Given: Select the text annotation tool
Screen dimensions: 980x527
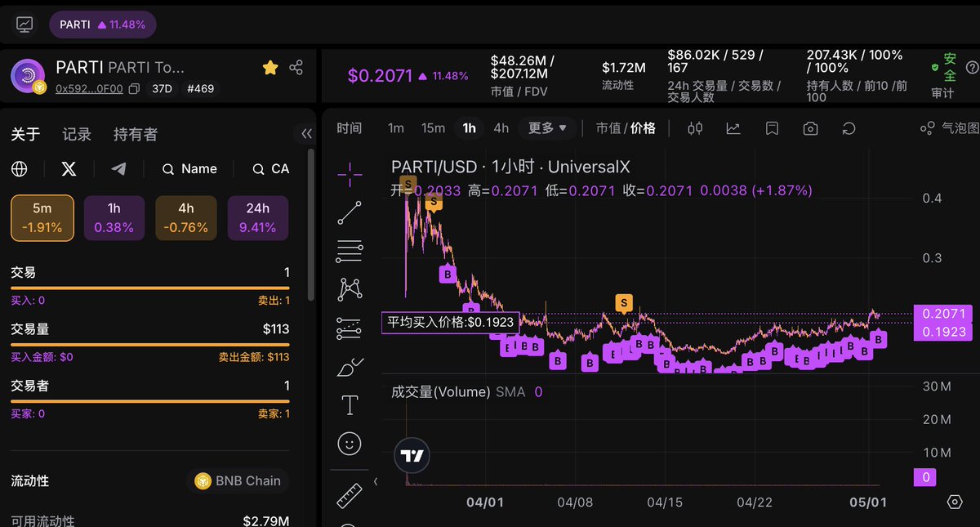Looking at the screenshot, I should pos(350,405).
